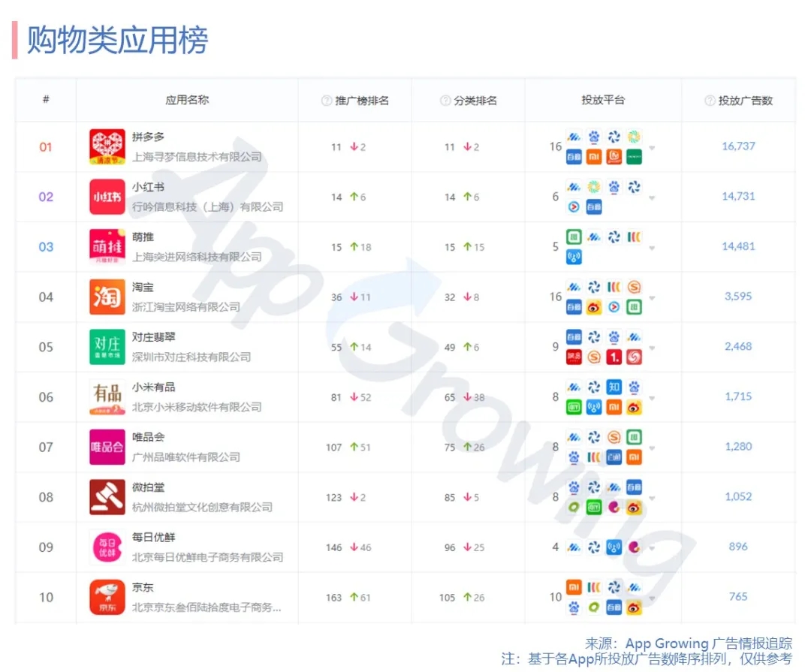This screenshot has width=811, height=672.
Task: Select the orange Sogou S icon in 淘宝 row
Action: pos(634,287)
